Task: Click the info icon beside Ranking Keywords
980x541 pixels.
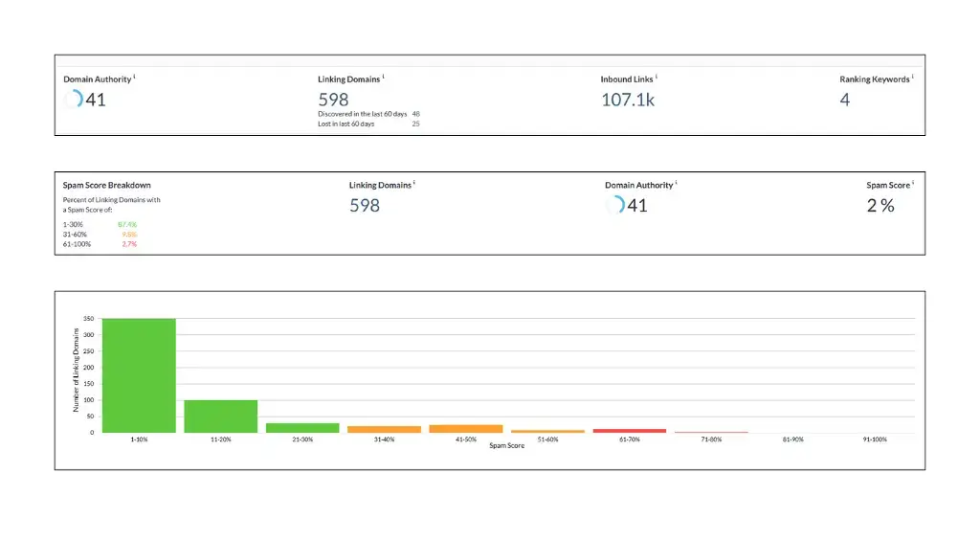Action: coord(912,77)
